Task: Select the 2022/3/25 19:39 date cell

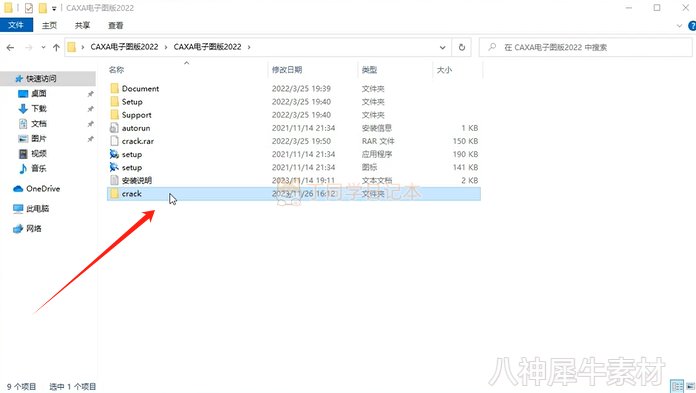Action: coord(301,88)
